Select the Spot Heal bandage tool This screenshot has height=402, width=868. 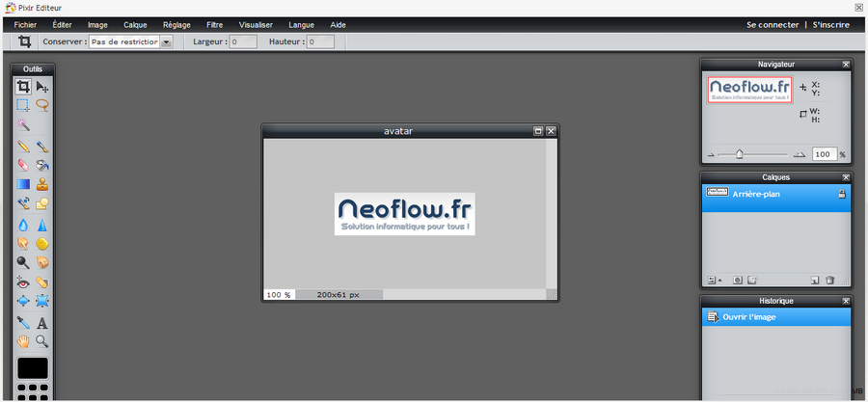[x=42, y=282]
